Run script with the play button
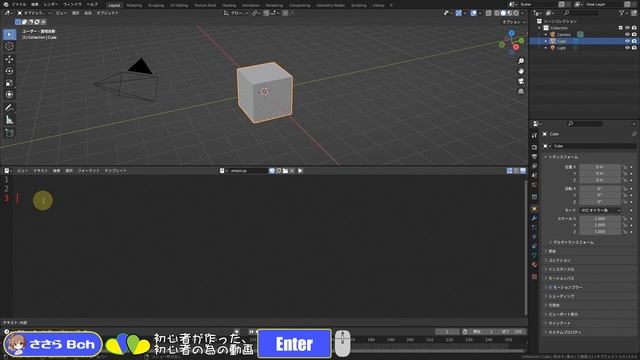 [300, 171]
